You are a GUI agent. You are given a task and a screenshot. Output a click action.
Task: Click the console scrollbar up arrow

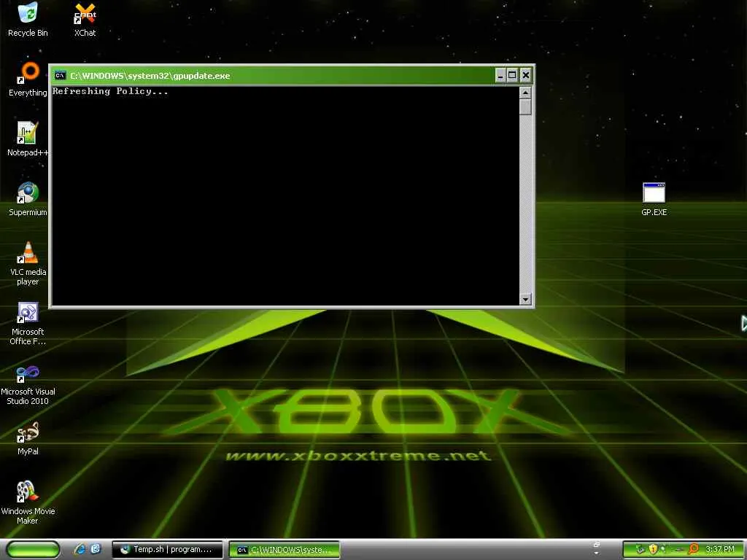coord(525,93)
